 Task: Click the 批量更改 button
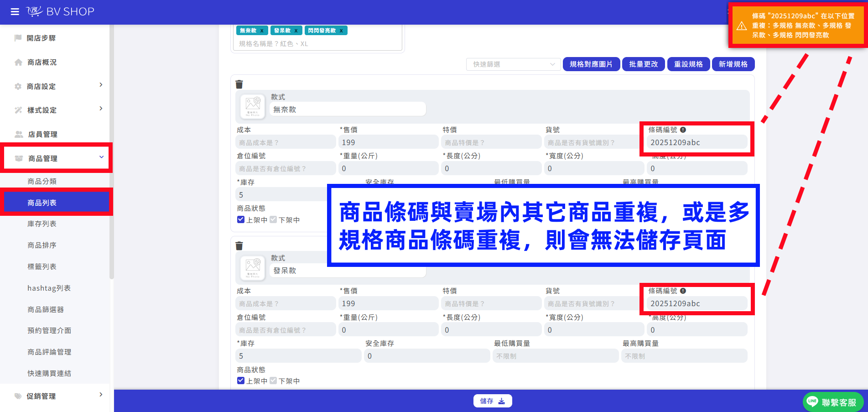click(x=644, y=64)
